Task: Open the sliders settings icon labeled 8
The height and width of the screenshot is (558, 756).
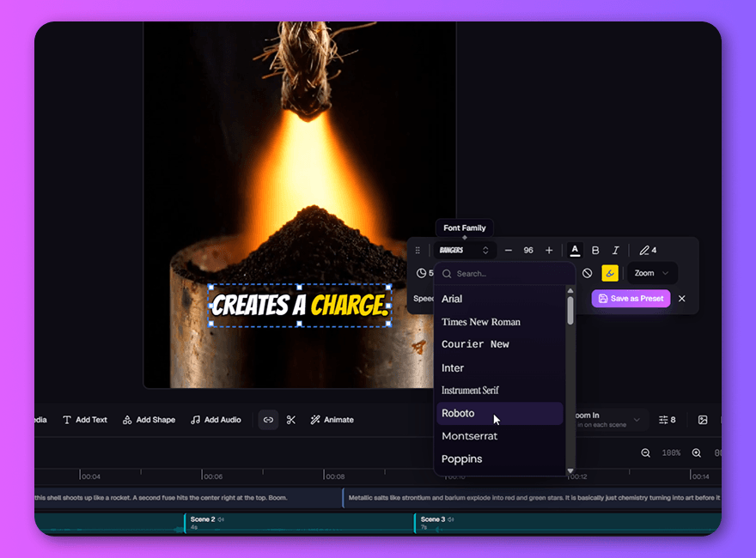Action: [667, 420]
